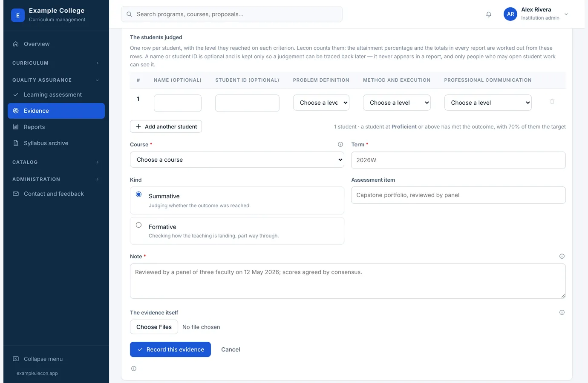Expand the Catalog sidebar section

click(56, 162)
